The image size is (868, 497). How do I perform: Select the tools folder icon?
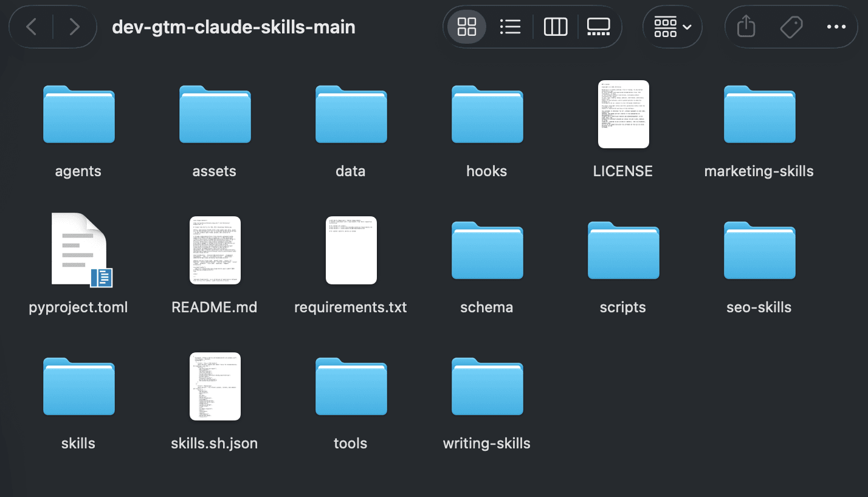pyautogui.click(x=351, y=386)
